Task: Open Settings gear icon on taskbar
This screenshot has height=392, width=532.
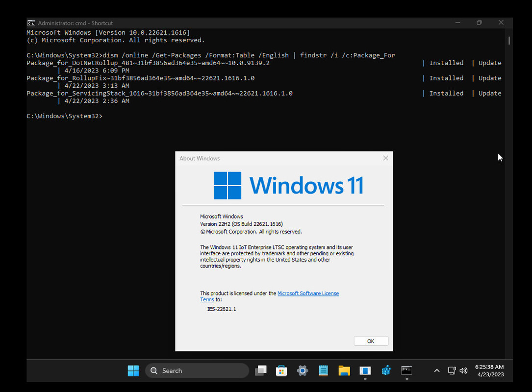Action: pos(303,370)
